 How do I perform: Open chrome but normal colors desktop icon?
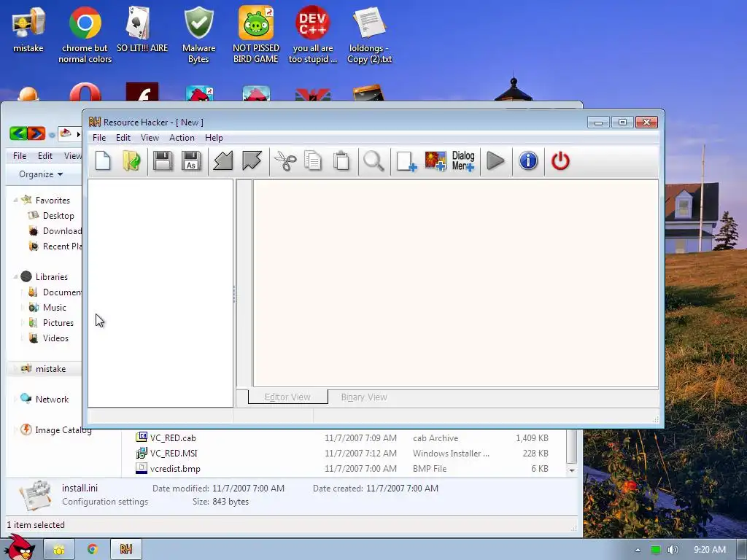[x=85, y=35]
